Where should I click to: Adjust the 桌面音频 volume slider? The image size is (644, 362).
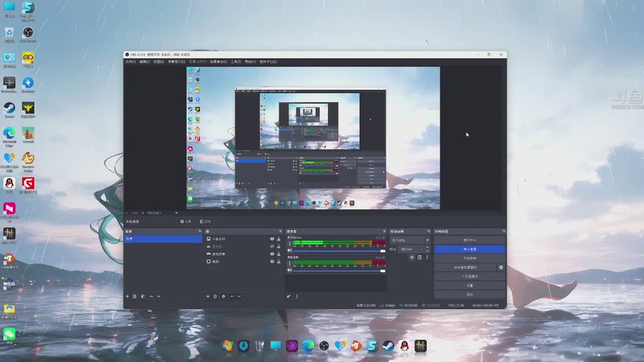point(339,270)
